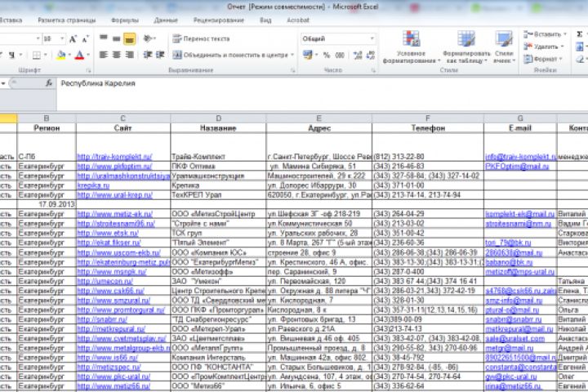Open the borders dropdown arrow
The image size is (588, 392).
45,56
